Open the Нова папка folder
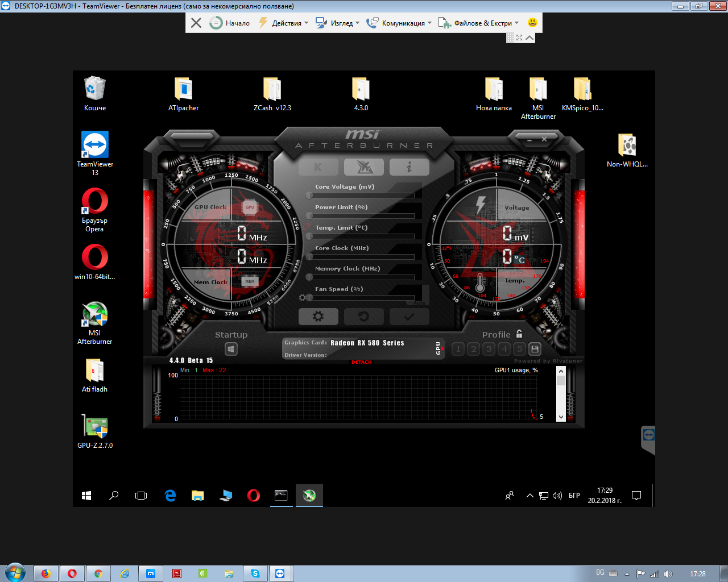The image size is (728, 582). 494,94
